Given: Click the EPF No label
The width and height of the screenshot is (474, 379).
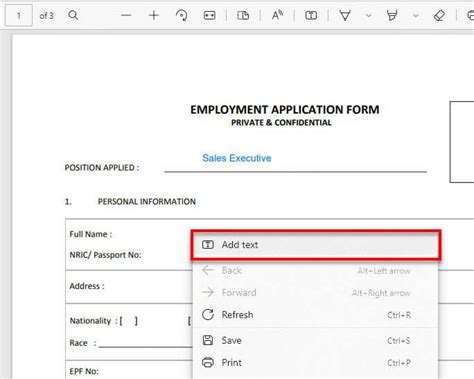Looking at the screenshot, I should click(84, 371).
